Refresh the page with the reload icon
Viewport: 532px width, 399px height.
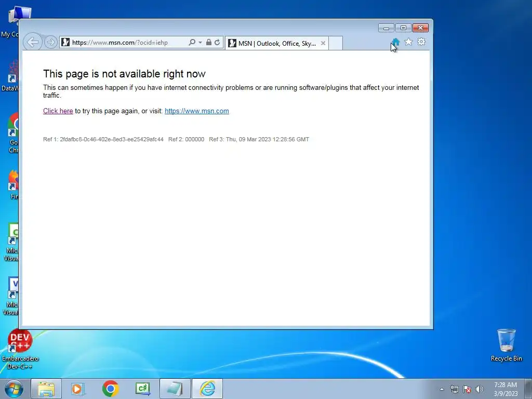217,43
